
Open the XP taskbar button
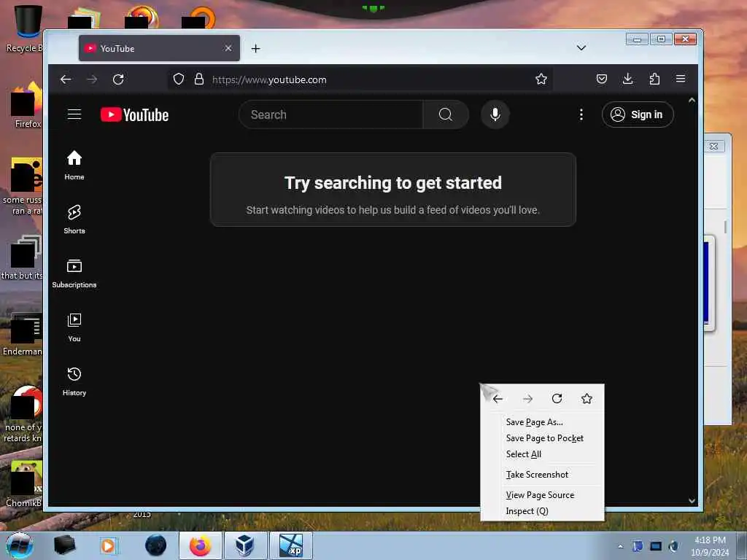[290, 545]
